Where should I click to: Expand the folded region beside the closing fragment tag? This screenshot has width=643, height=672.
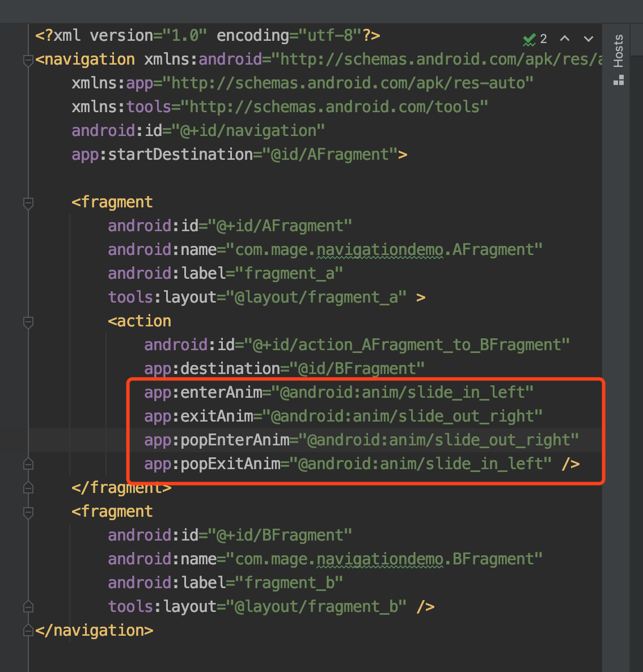[x=27, y=487]
